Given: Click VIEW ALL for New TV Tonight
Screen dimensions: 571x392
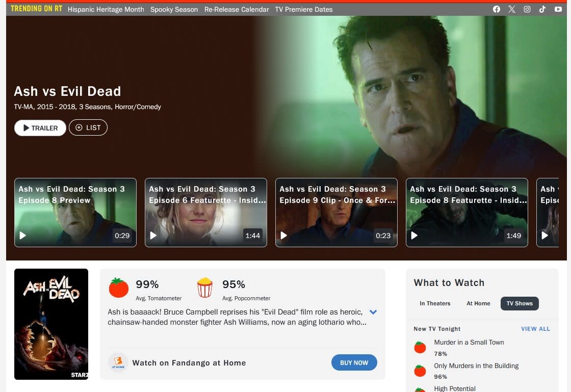Looking at the screenshot, I should [535, 329].
